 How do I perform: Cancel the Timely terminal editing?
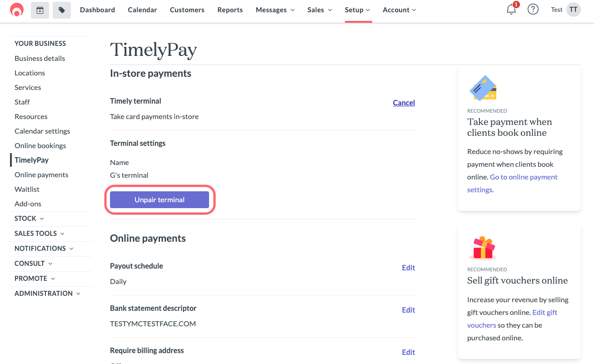(x=404, y=103)
